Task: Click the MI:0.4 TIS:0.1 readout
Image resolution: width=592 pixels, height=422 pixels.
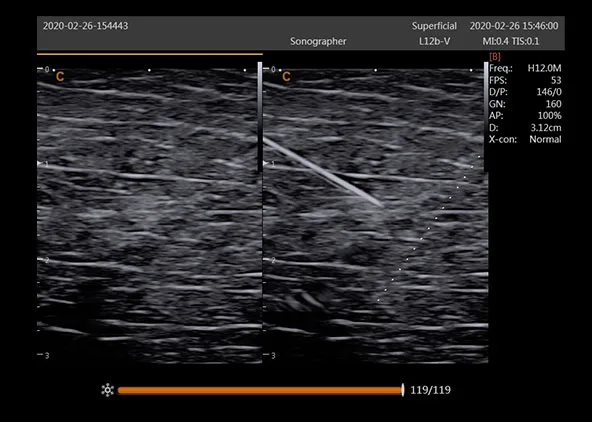Action: click(x=511, y=41)
